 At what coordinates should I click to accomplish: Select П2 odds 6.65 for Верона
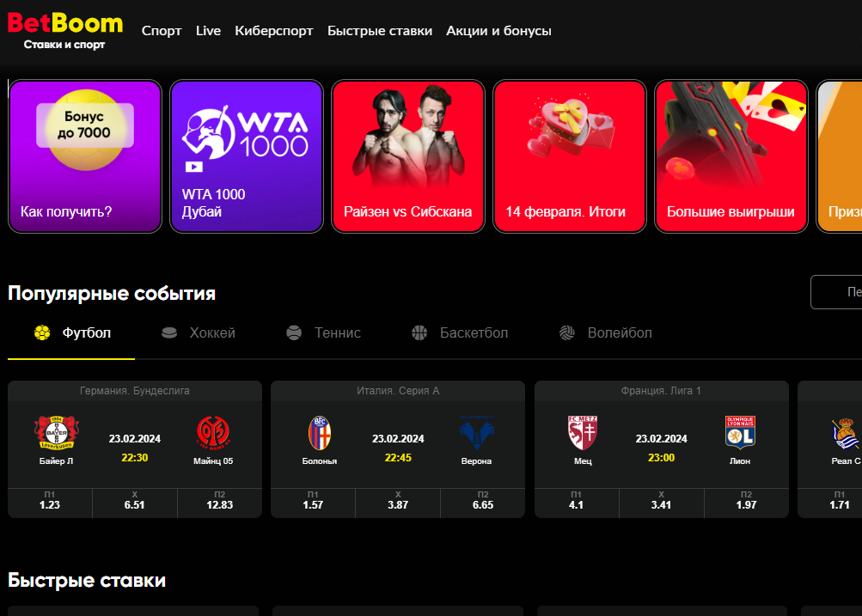pyautogui.click(x=483, y=503)
